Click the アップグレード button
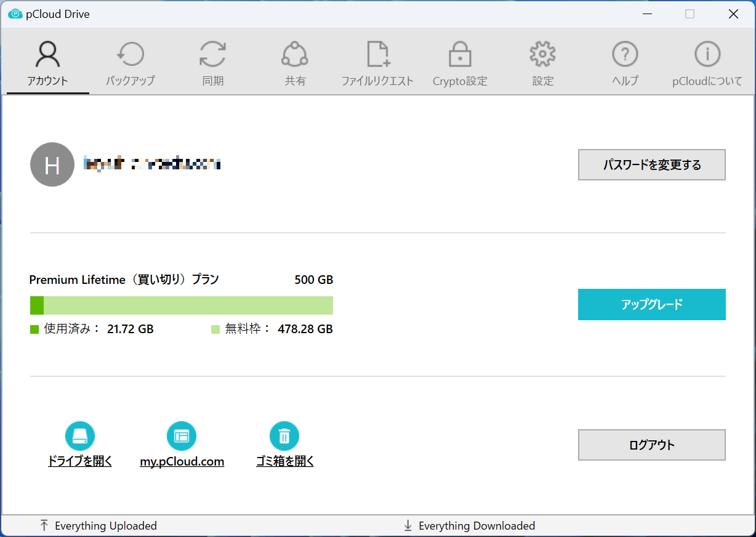 pyautogui.click(x=652, y=304)
